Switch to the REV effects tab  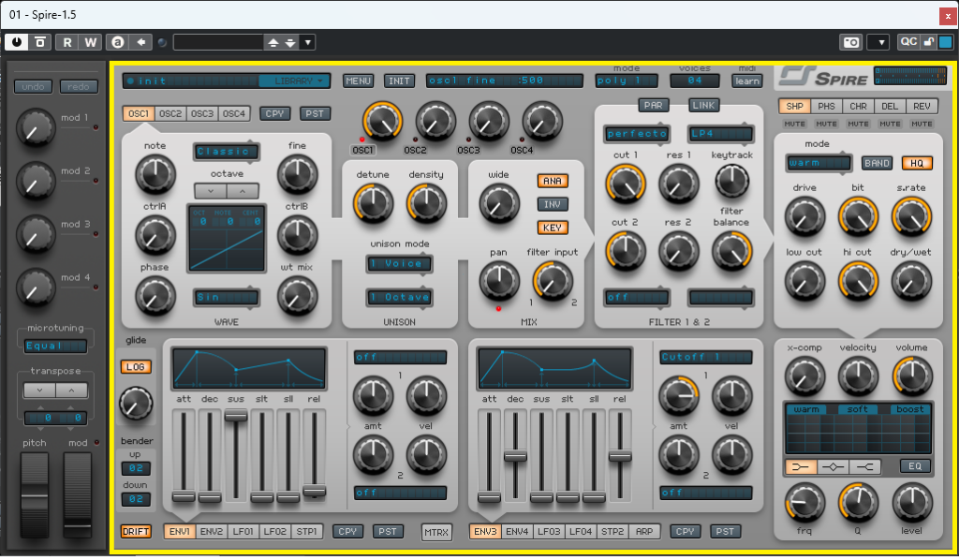(922, 106)
